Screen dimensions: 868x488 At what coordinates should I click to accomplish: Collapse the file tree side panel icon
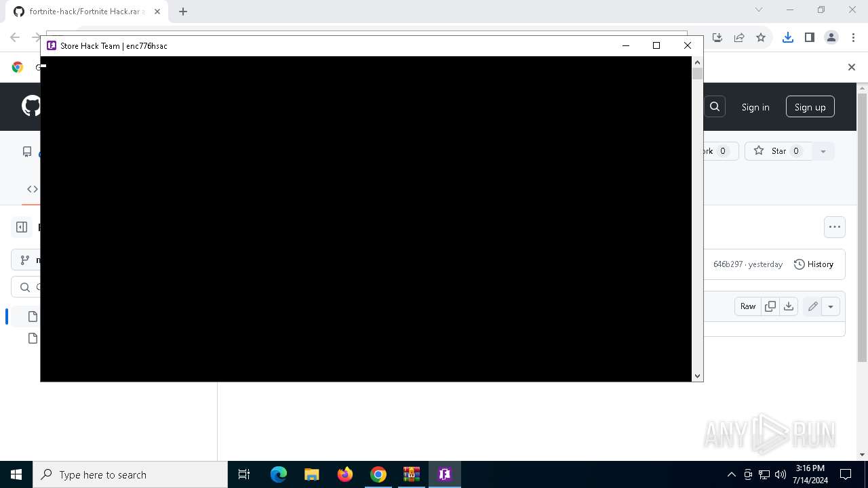22,227
